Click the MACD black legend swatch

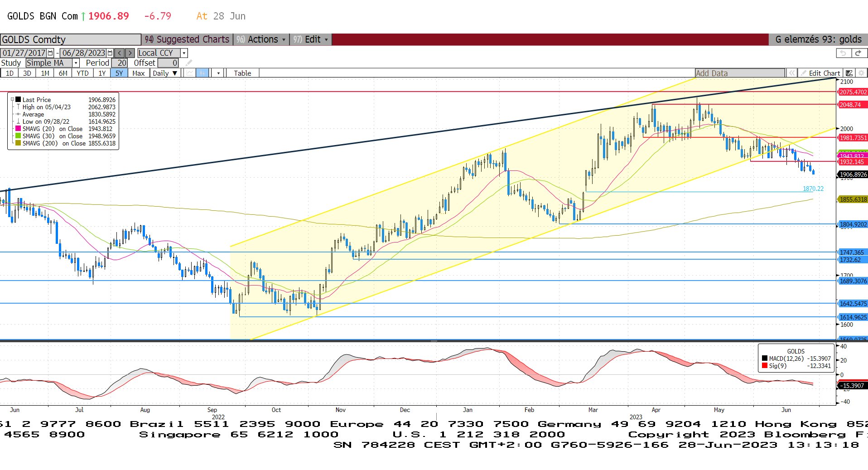[x=765, y=359]
